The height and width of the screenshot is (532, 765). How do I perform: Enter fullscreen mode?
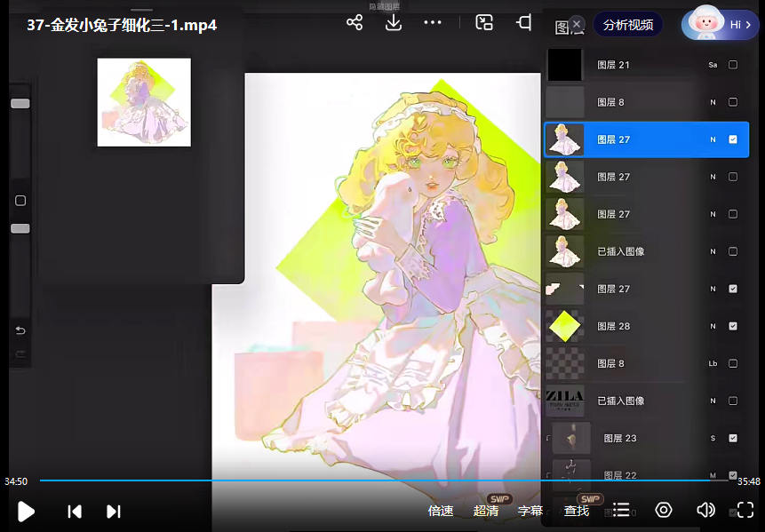click(x=745, y=510)
